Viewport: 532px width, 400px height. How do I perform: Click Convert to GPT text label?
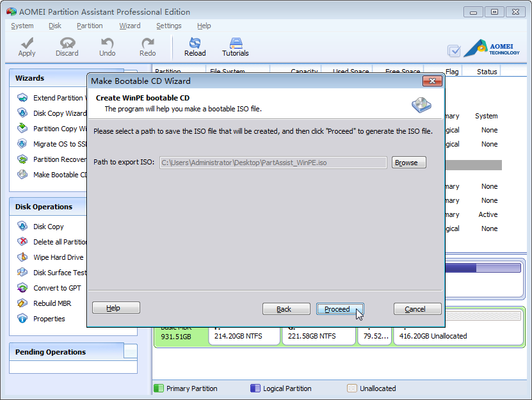click(x=57, y=288)
